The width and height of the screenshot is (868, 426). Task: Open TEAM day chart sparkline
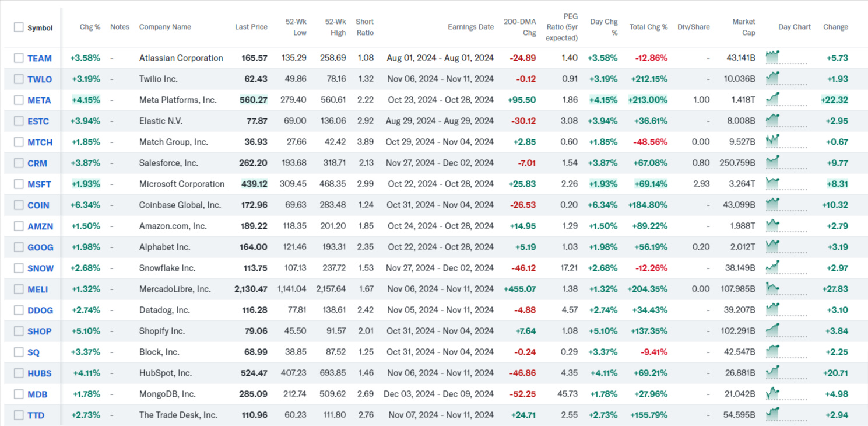[786, 57]
